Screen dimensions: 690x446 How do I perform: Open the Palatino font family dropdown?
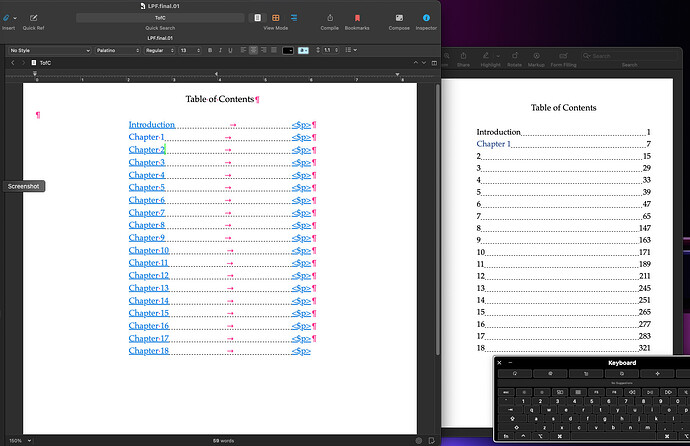[117, 50]
